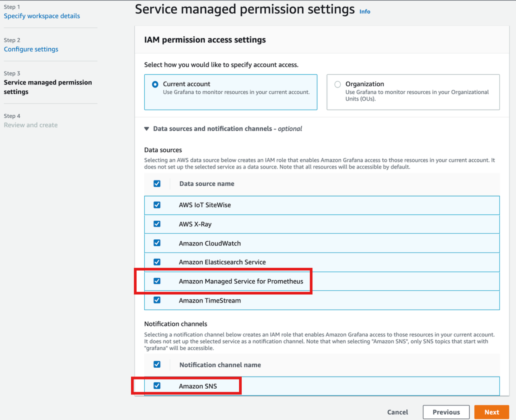This screenshot has width=516, height=420.
Task: Toggle Amazon Managed Service for Prometheus checkbox
Action: point(157,281)
